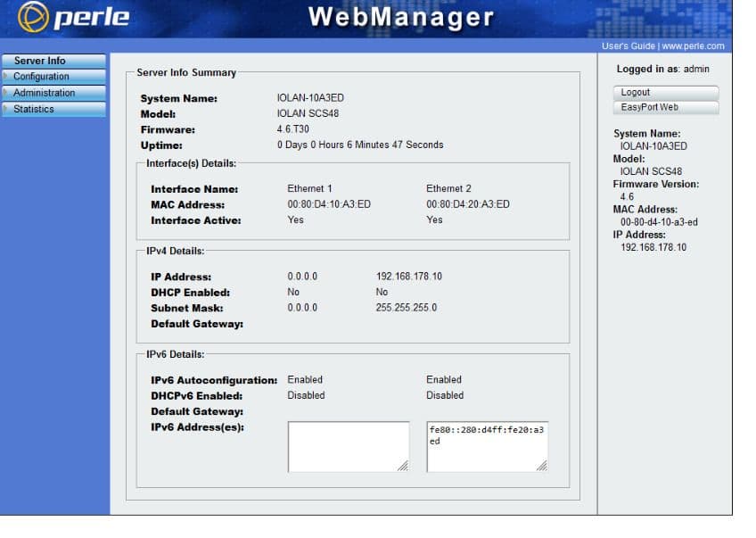Click the Ethernet 2 IPv6 address box
Image resolution: width=756 pixels, height=538 pixels.
click(x=481, y=446)
